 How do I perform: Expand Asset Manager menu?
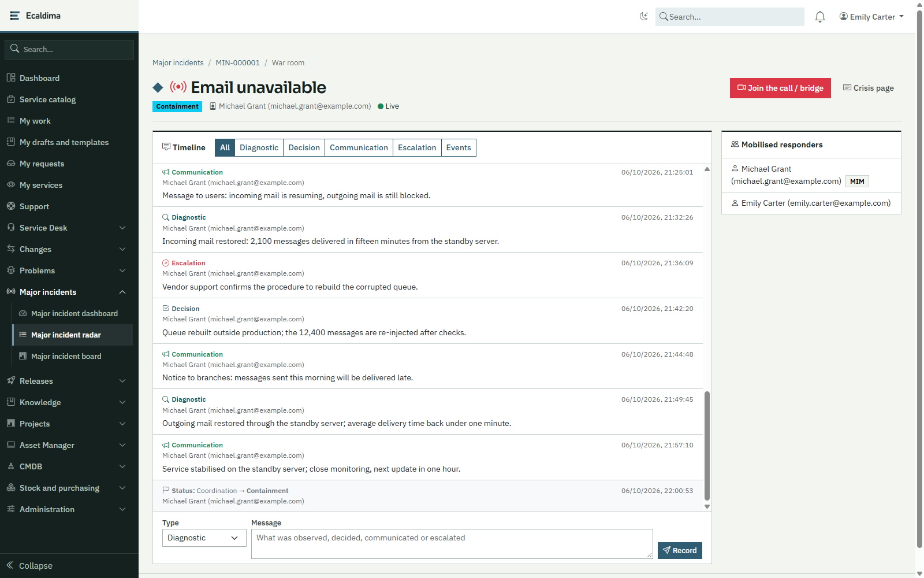[x=69, y=445]
